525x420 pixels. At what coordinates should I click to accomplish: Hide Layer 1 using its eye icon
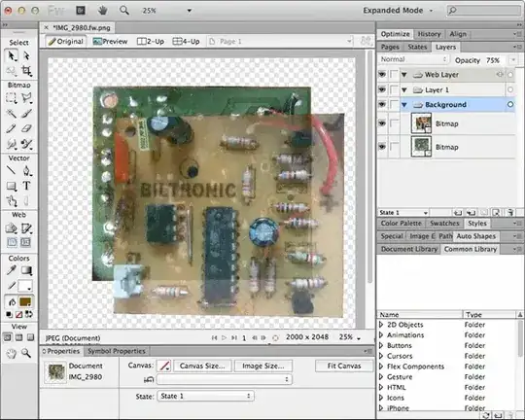(x=382, y=89)
